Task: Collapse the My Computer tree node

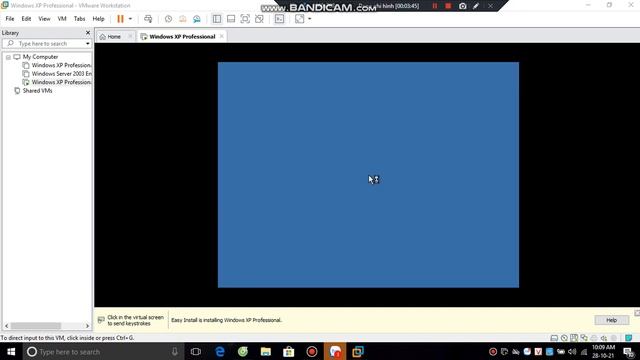Action: (x=8, y=57)
